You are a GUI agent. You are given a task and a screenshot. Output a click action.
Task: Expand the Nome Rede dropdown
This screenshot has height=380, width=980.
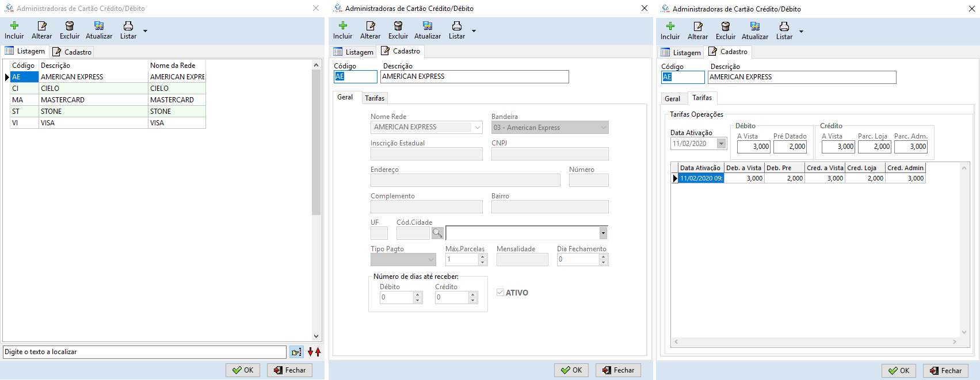coord(477,128)
